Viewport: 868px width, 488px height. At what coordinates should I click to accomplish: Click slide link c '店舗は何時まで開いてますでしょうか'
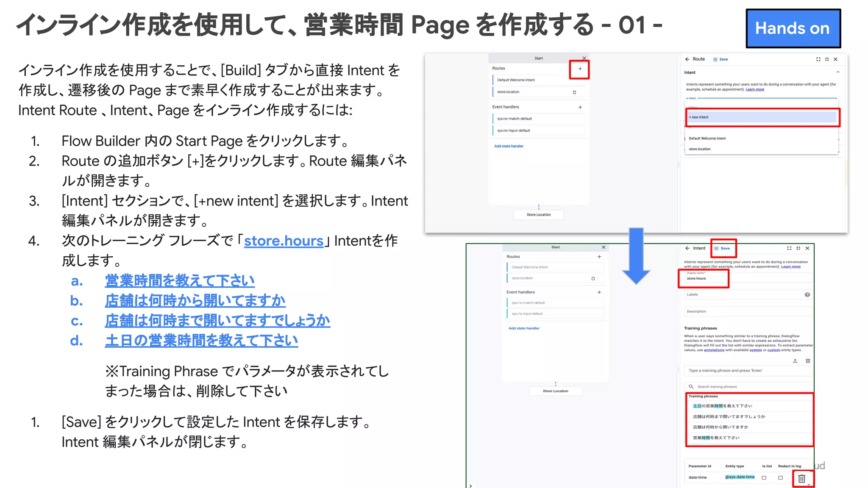(x=217, y=321)
